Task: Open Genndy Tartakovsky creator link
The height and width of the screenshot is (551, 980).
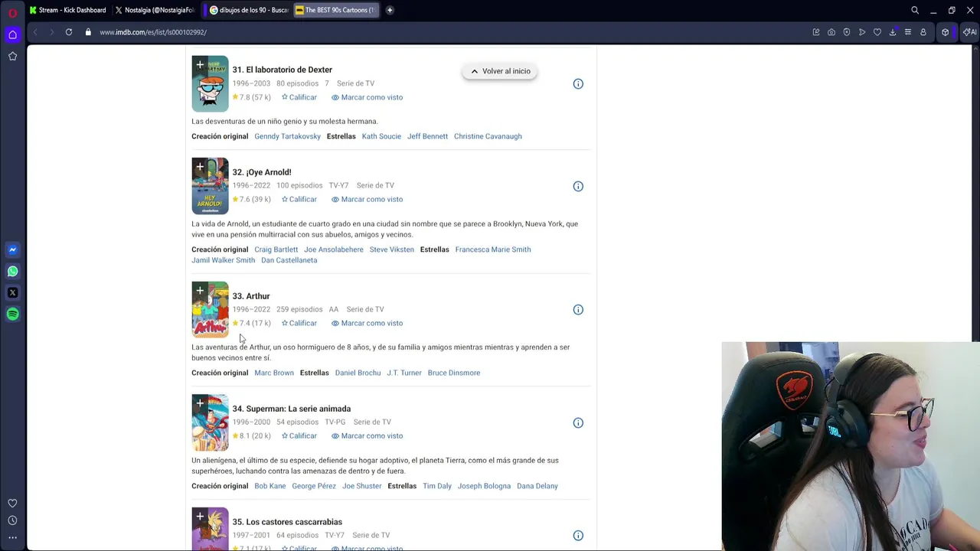Action: tap(287, 136)
